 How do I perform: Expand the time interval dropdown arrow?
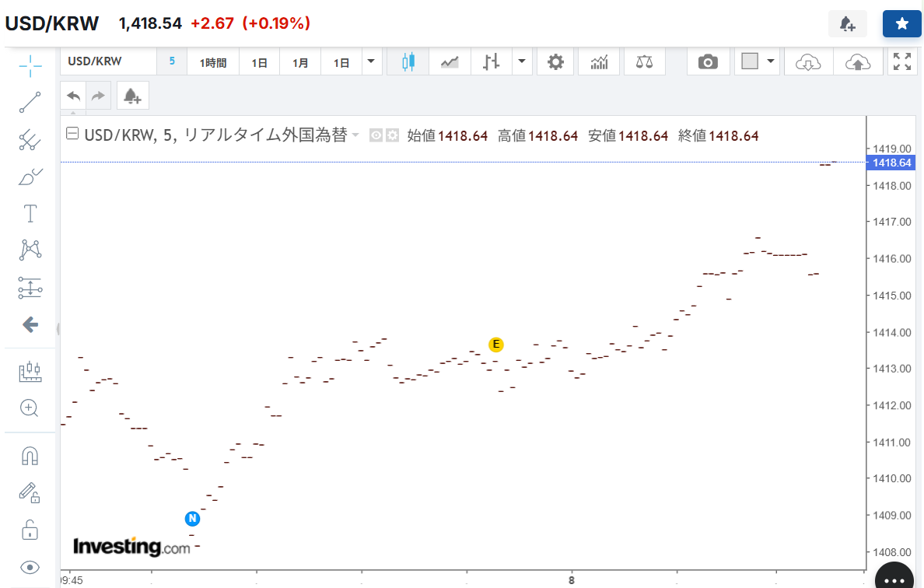pyautogui.click(x=370, y=62)
